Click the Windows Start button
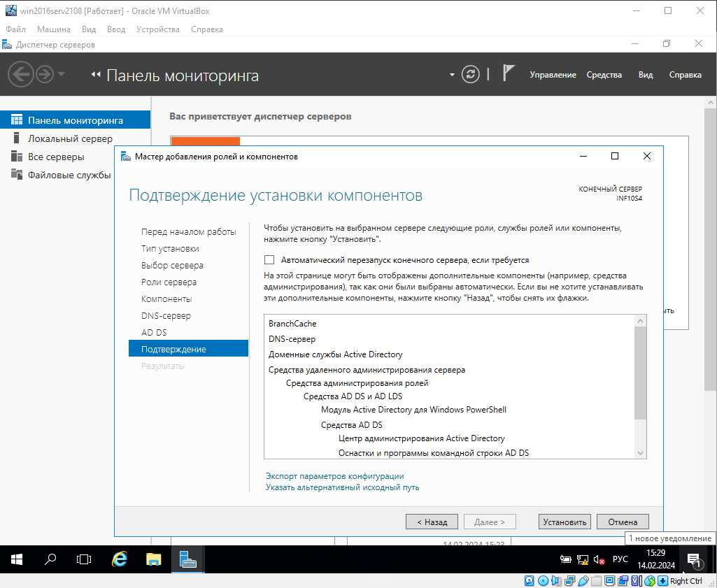Screen dimensions: 717x588 point(17,559)
